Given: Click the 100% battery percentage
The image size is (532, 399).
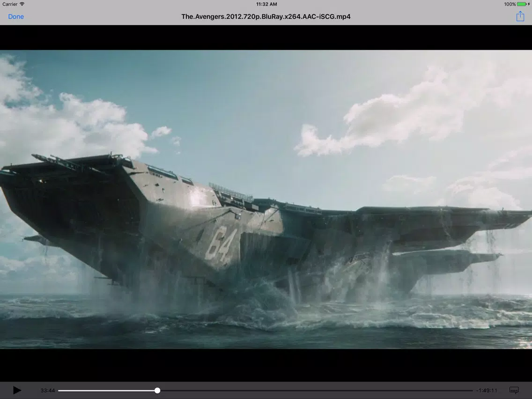Looking at the screenshot, I should click(510, 4).
